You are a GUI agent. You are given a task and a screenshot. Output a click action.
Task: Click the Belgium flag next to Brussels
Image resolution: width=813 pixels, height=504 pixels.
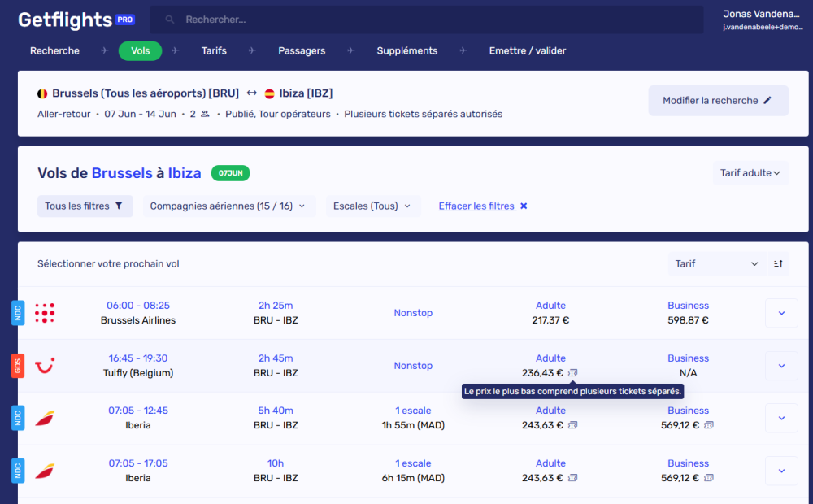click(44, 93)
